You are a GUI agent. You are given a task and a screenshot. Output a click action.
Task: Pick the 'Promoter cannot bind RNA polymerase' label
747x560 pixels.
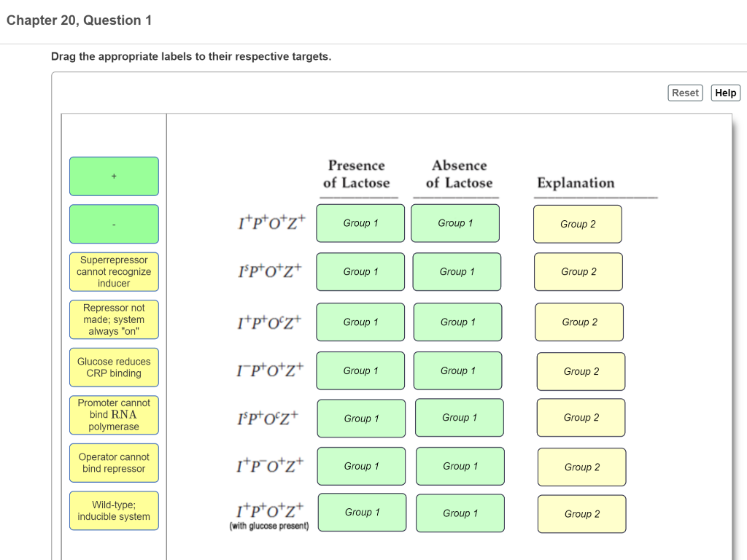point(114,415)
